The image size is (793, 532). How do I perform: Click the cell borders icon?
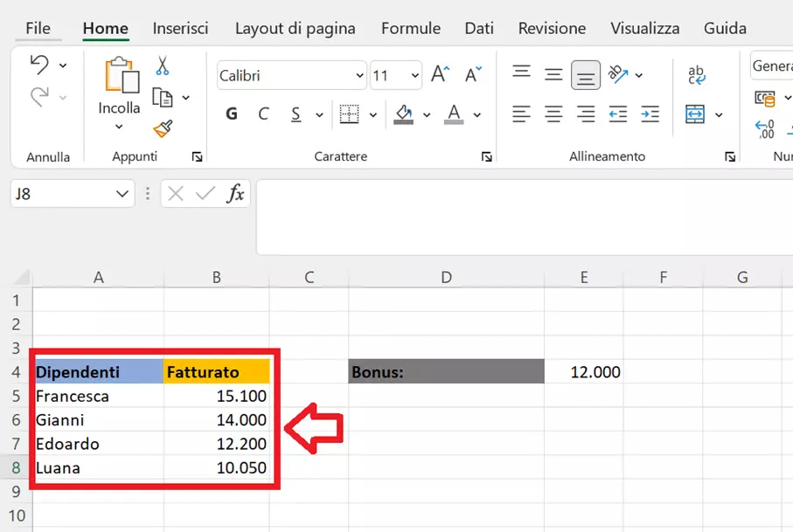coord(349,114)
